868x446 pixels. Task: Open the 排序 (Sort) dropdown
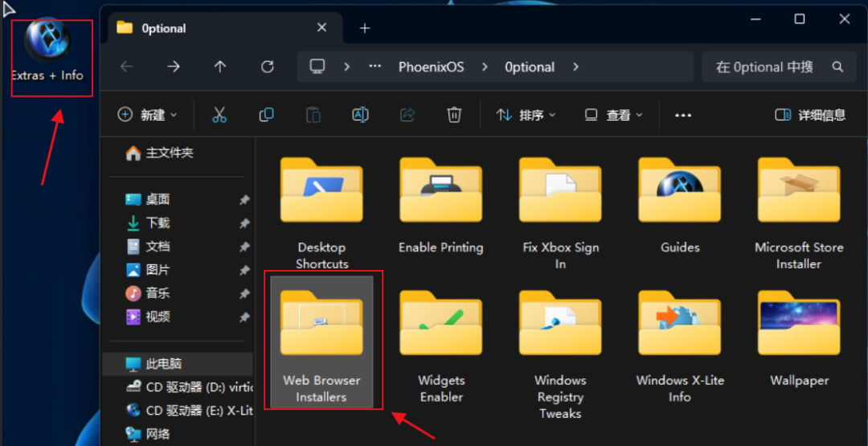click(x=526, y=115)
